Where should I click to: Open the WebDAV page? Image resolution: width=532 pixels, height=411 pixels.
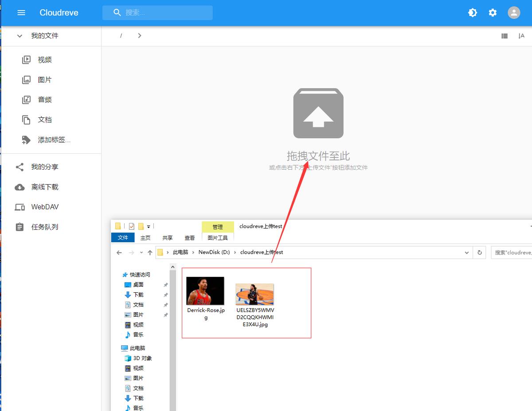point(44,207)
